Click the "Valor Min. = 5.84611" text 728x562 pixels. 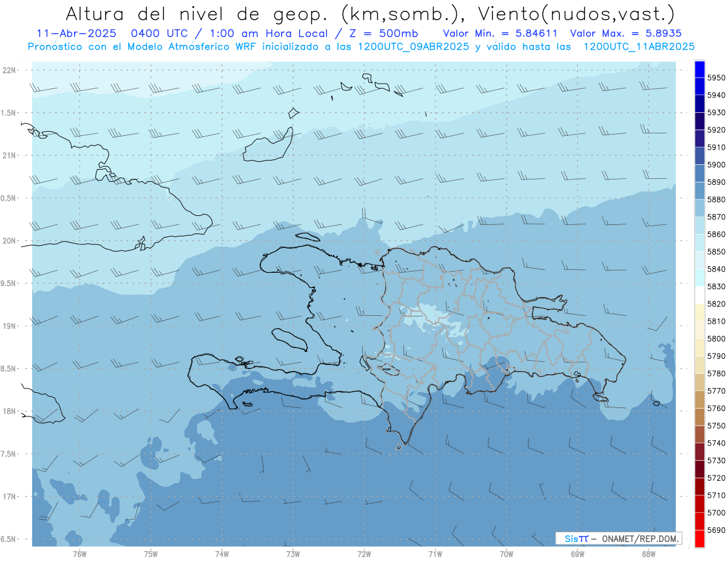point(500,33)
